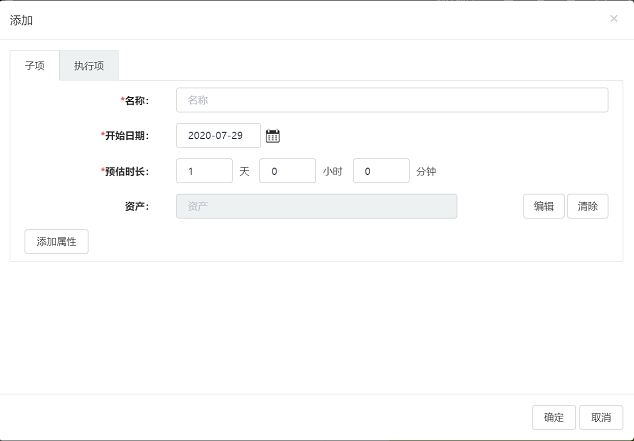Switch to the 执行项 tab
634x441 pixels.
click(x=89, y=66)
